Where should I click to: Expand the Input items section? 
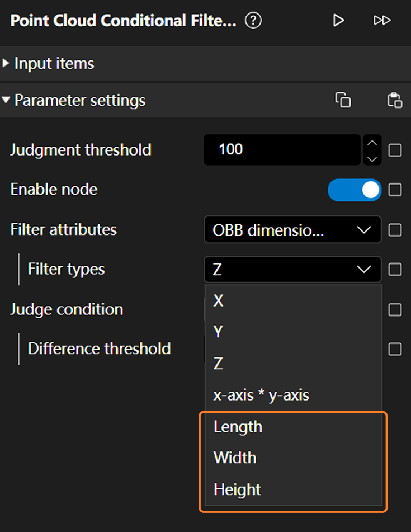(54, 63)
